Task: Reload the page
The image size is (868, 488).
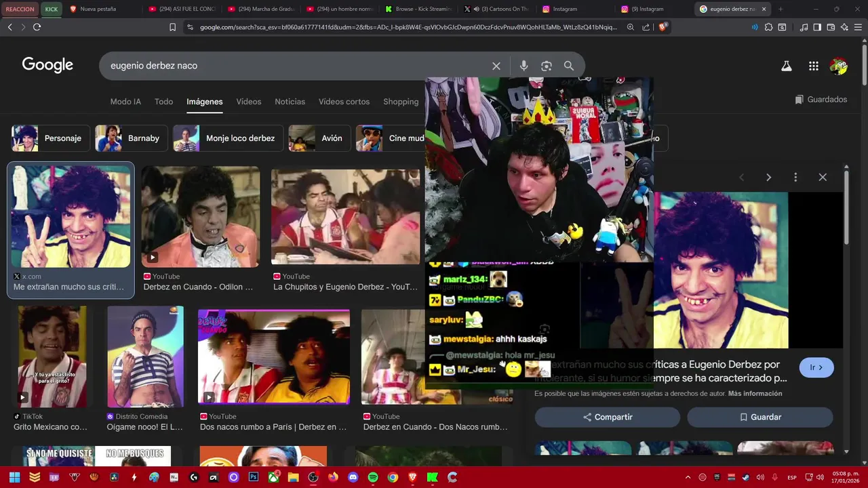Action: coord(37,27)
